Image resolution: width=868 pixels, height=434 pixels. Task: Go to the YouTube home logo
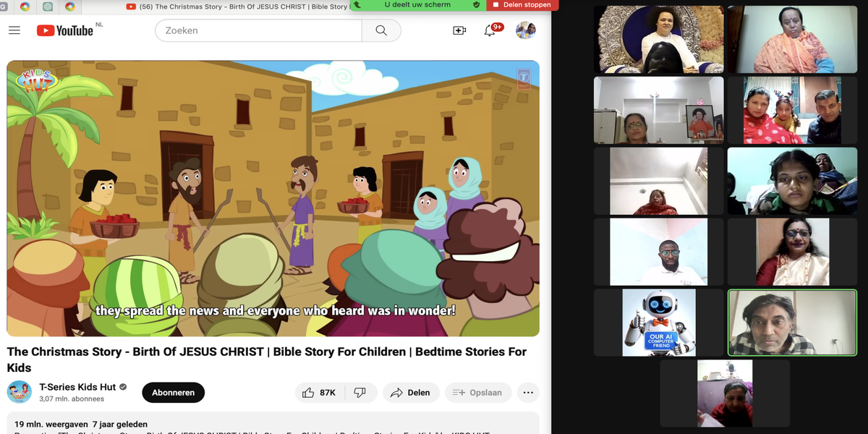click(64, 30)
